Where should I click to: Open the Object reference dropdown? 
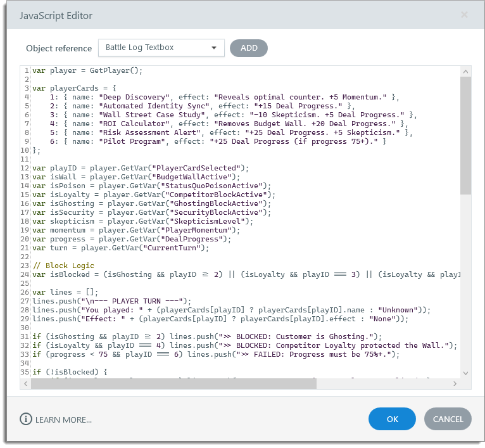point(161,48)
